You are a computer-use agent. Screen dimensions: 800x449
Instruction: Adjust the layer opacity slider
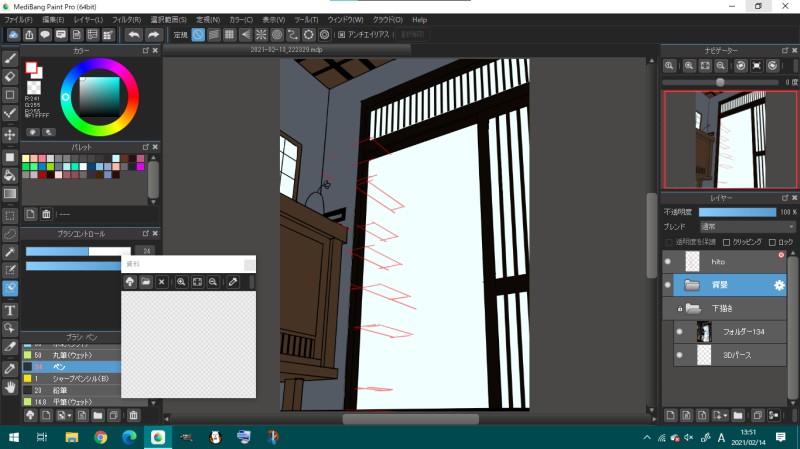[x=737, y=212]
